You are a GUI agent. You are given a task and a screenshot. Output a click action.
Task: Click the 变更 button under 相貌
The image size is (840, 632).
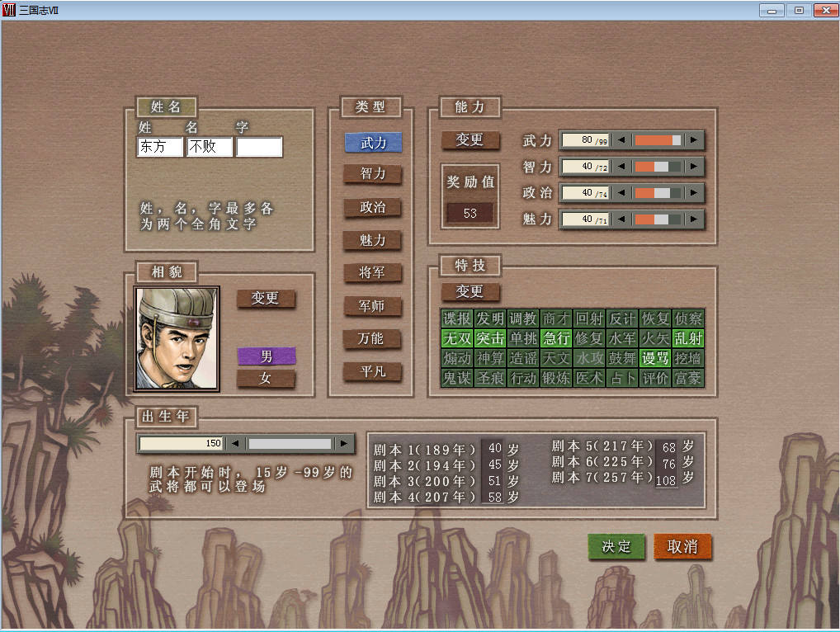(266, 299)
